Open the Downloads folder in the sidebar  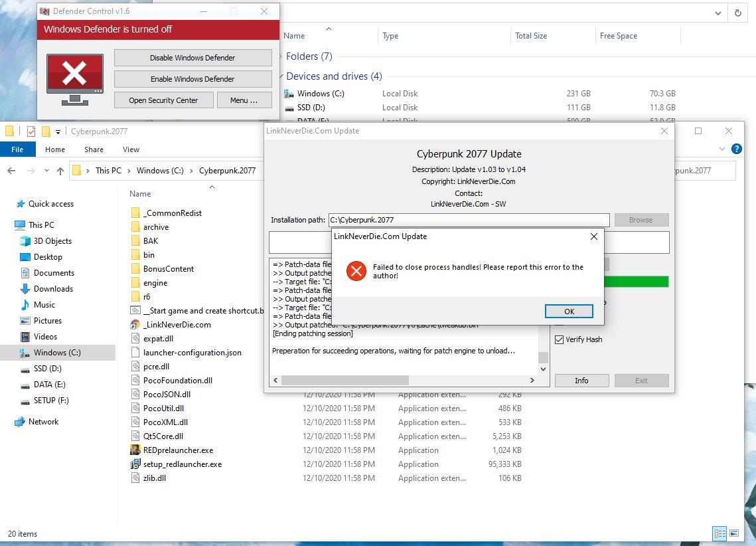[53, 289]
